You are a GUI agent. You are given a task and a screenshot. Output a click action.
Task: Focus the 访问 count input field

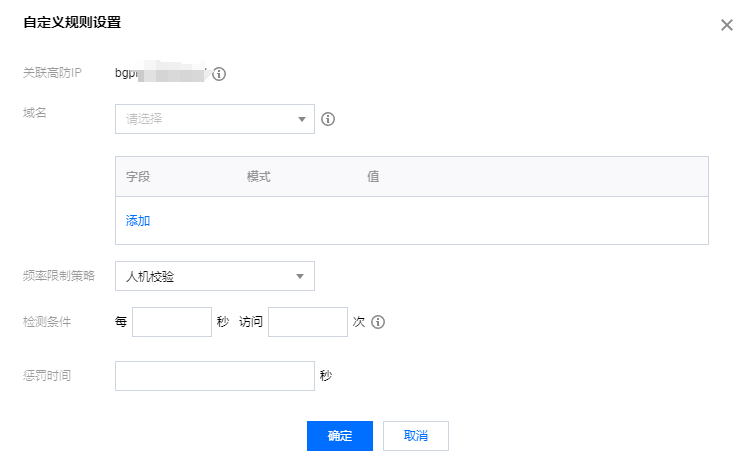[x=308, y=323]
